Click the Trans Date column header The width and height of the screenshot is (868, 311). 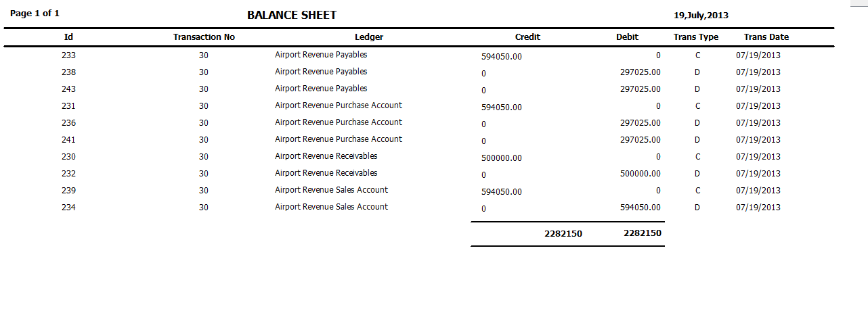click(766, 37)
